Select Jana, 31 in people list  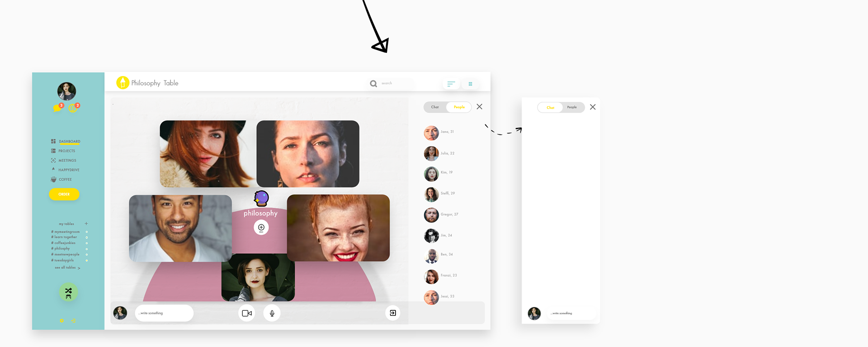(439, 133)
